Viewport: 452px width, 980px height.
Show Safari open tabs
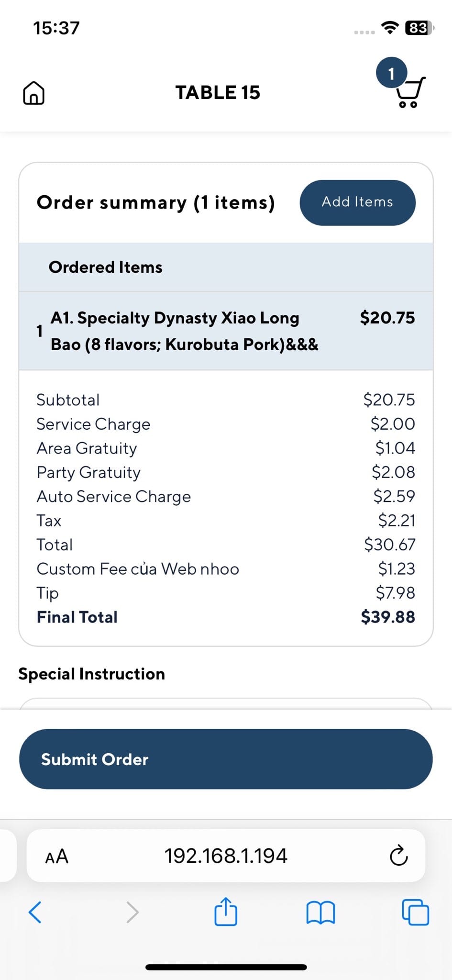tap(415, 912)
